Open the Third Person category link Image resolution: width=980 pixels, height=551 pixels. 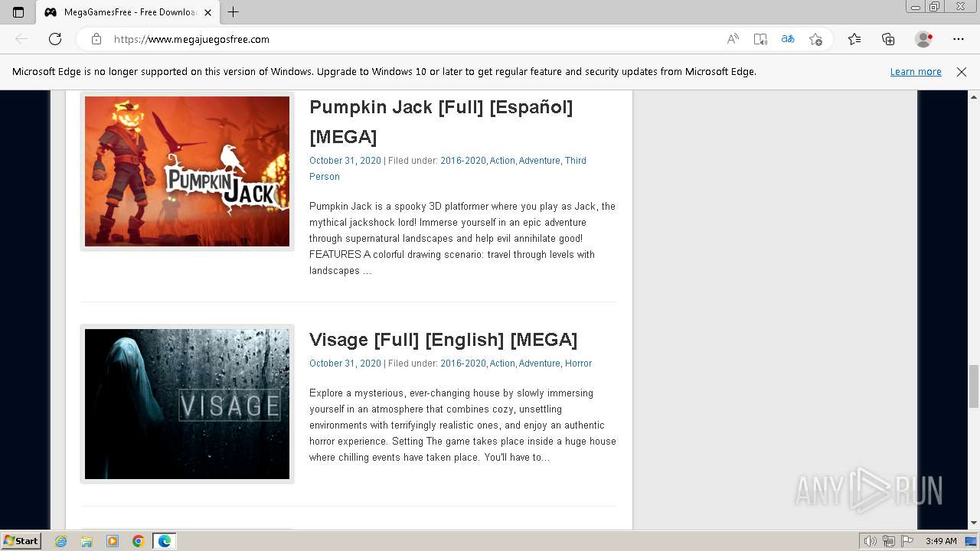[576, 161]
